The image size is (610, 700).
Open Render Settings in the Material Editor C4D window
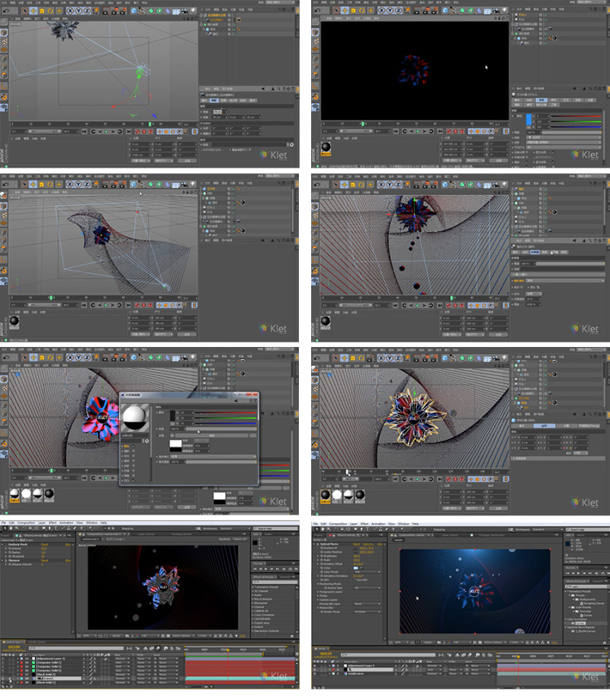[122, 358]
